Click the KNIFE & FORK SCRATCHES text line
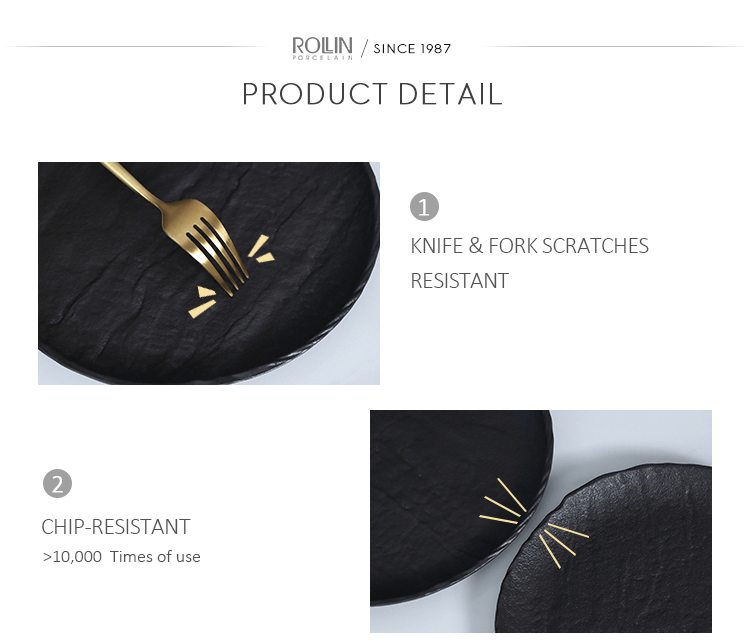 coord(529,246)
